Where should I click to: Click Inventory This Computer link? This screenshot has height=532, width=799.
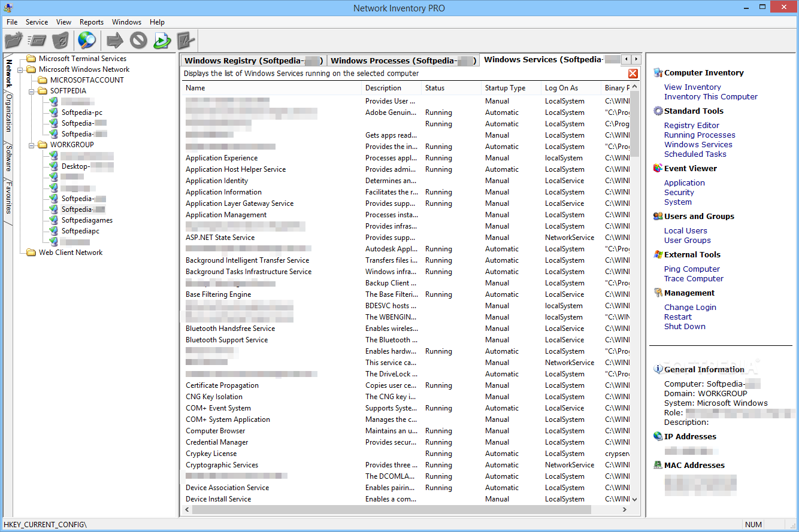point(711,96)
